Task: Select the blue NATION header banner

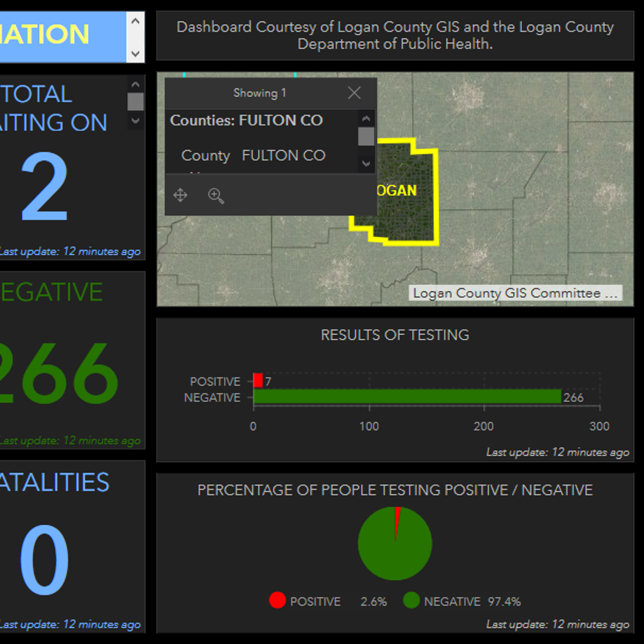Action: pos(59,36)
